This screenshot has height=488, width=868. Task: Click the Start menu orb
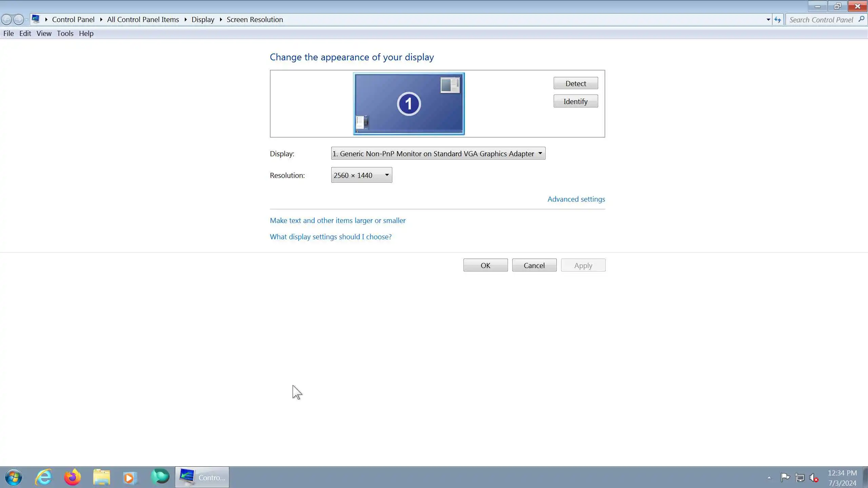(x=14, y=477)
